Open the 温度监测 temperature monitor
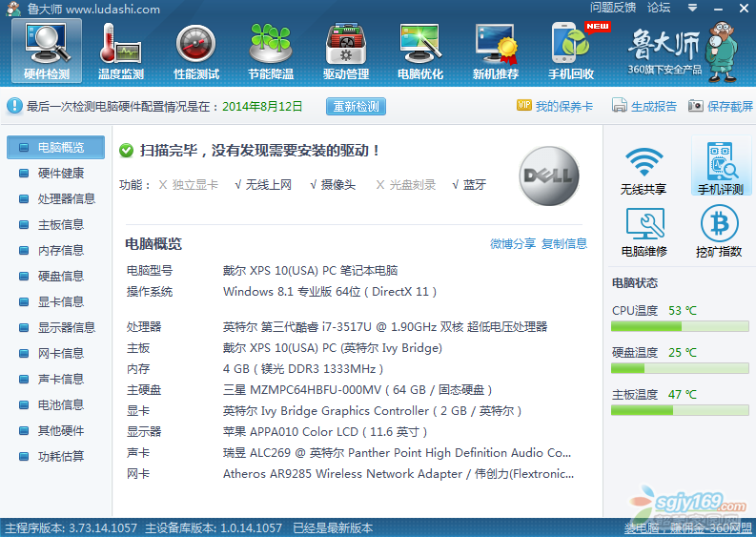This screenshot has width=756, height=537. [121, 52]
